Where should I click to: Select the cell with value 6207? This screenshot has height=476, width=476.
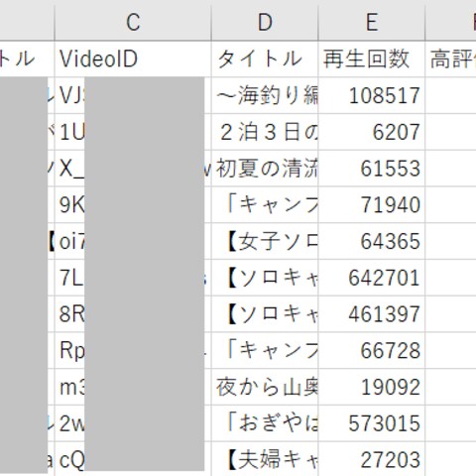point(372,132)
